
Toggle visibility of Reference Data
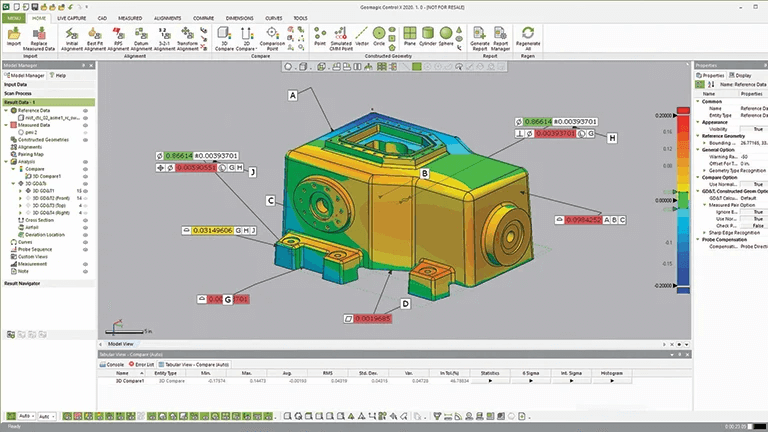click(87, 111)
